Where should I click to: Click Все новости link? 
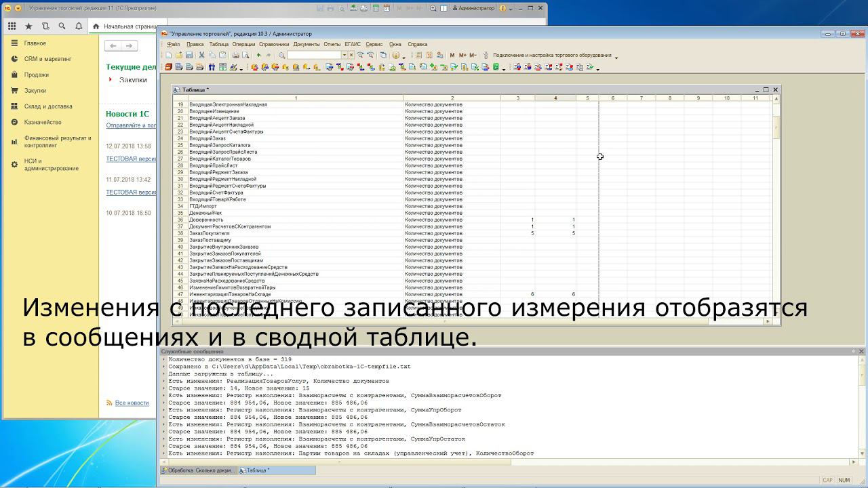pyautogui.click(x=132, y=403)
